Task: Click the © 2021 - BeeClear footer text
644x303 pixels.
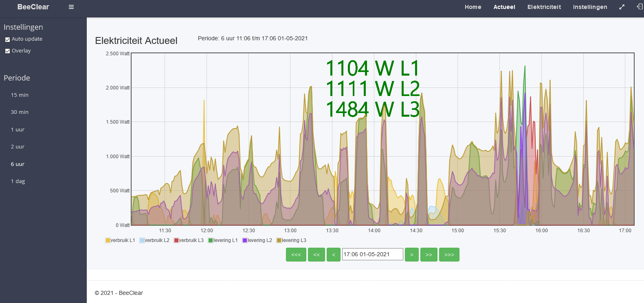Action: pyautogui.click(x=119, y=293)
